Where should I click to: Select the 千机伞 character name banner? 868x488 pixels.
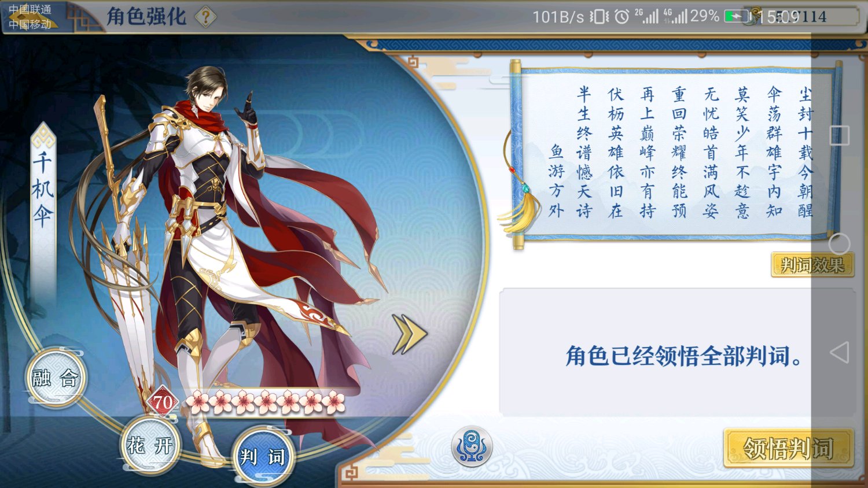click(43, 191)
